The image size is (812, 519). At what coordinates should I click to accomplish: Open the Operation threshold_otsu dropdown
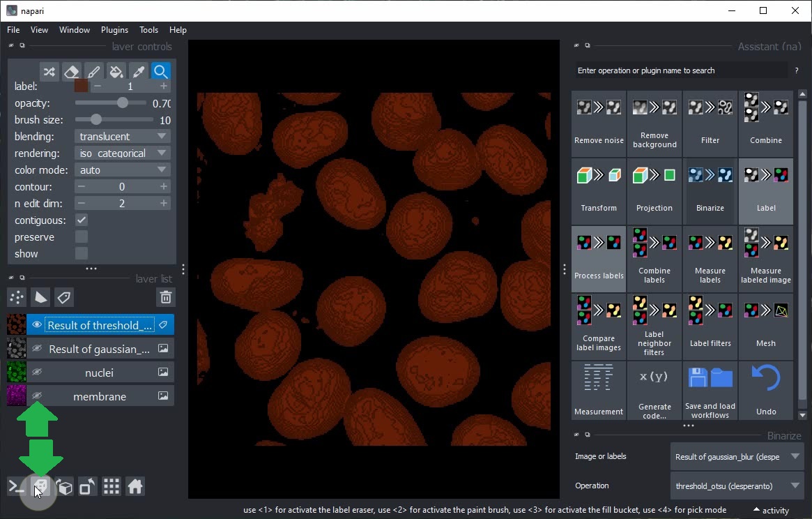coord(737,486)
